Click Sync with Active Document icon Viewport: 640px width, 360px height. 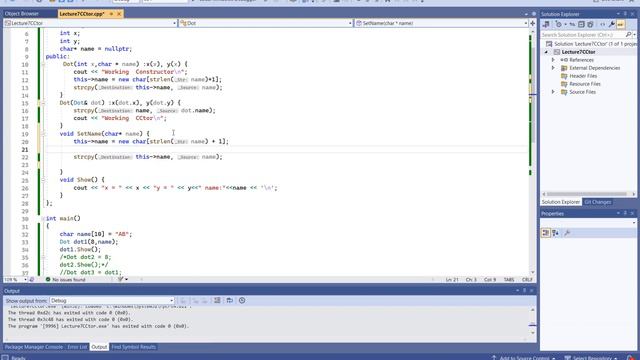tap(572, 24)
